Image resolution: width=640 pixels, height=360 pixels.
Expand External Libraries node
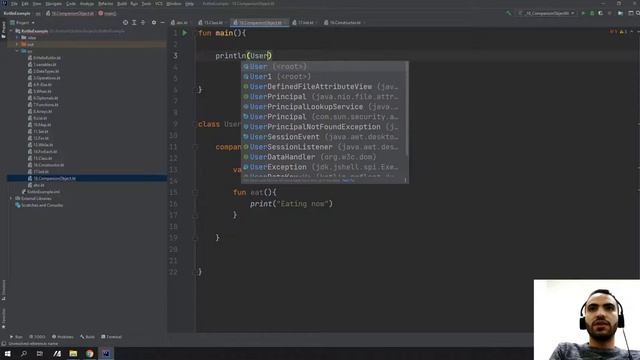11,198
